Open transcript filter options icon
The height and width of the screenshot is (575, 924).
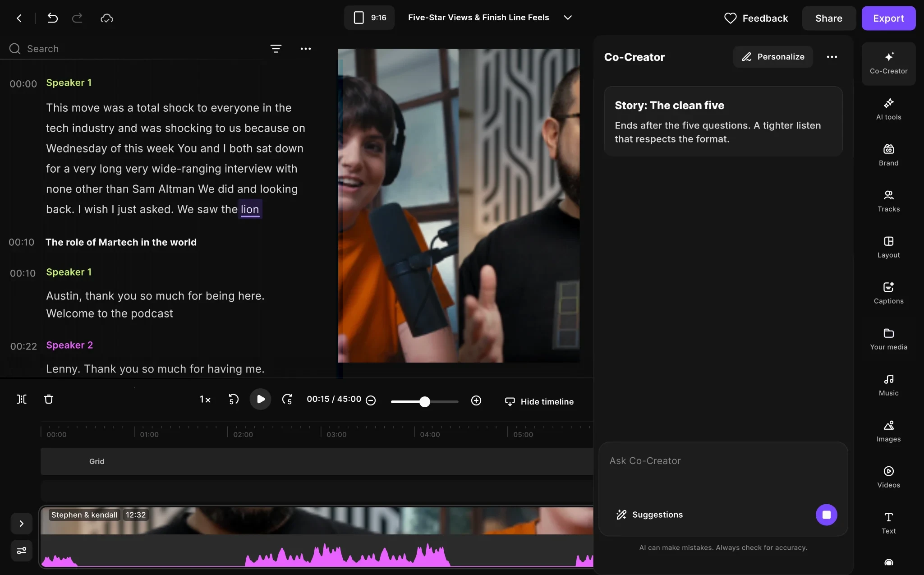[x=276, y=49]
